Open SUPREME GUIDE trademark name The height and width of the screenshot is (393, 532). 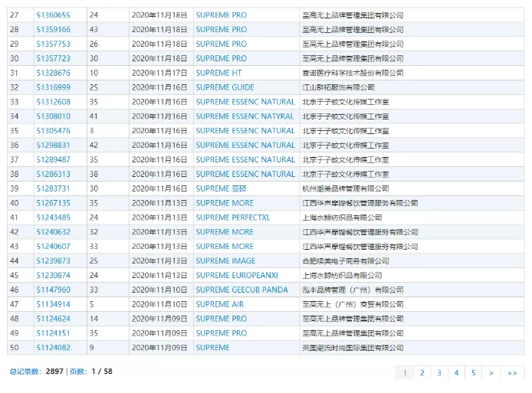[x=225, y=87]
